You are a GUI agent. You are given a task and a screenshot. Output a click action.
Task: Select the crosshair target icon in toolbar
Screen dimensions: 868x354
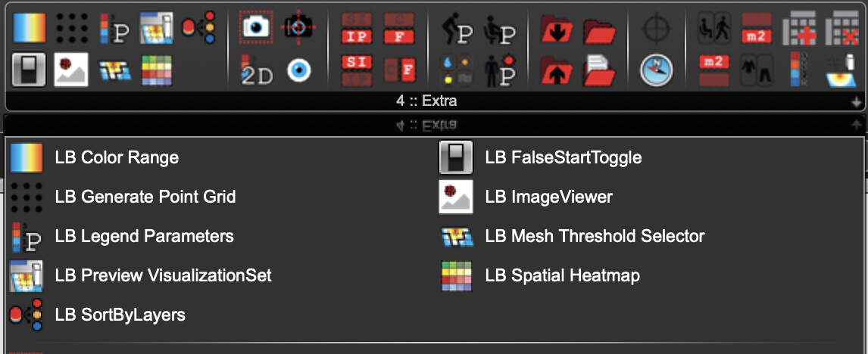(656, 28)
